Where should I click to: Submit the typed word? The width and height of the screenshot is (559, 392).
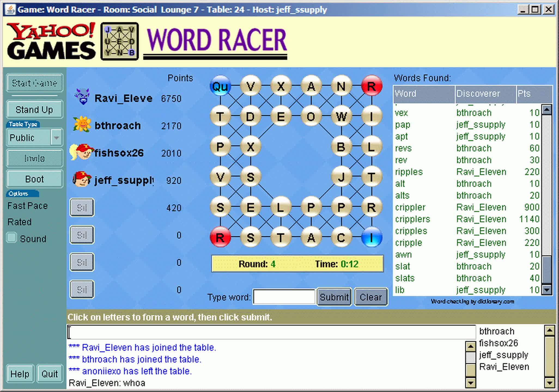334,297
